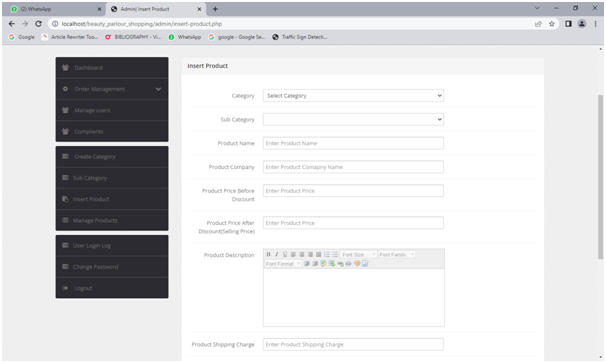606x363 pixels.
Task: Click the Manage users people icon
Action: [65, 110]
